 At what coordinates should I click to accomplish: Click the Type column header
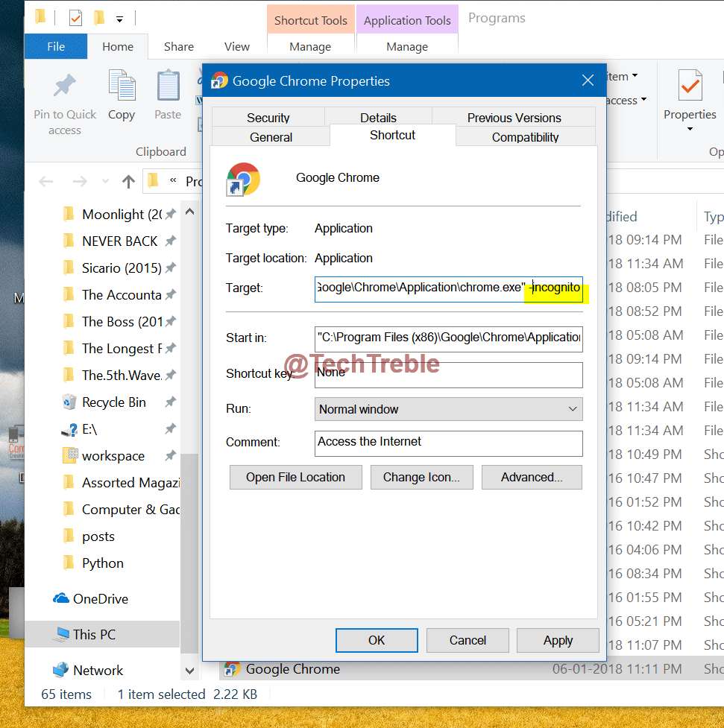pos(713,216)
